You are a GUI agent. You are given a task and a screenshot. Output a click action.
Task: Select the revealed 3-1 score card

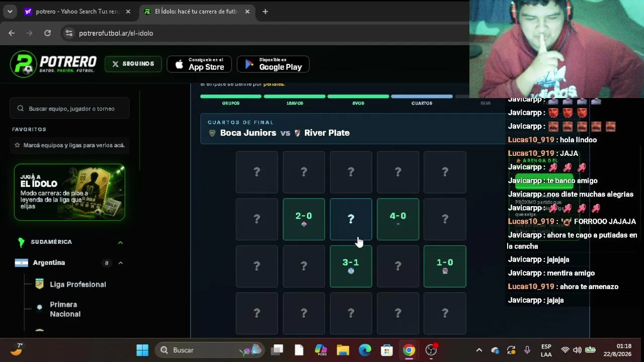351,266
